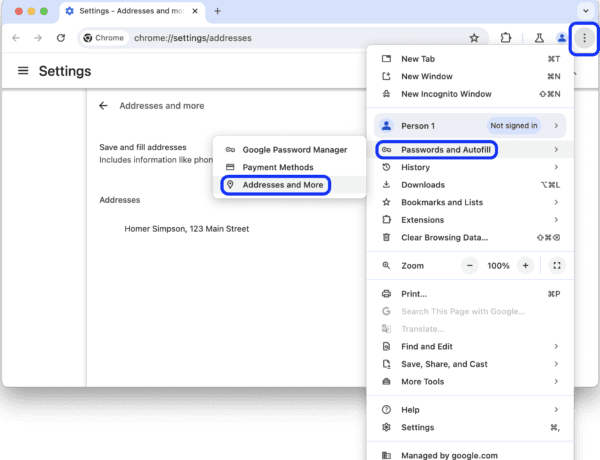This screenshot has height=460, width=600.
Task: Click the back navigation arrow in toolbar
Action: tap(16, 38)
